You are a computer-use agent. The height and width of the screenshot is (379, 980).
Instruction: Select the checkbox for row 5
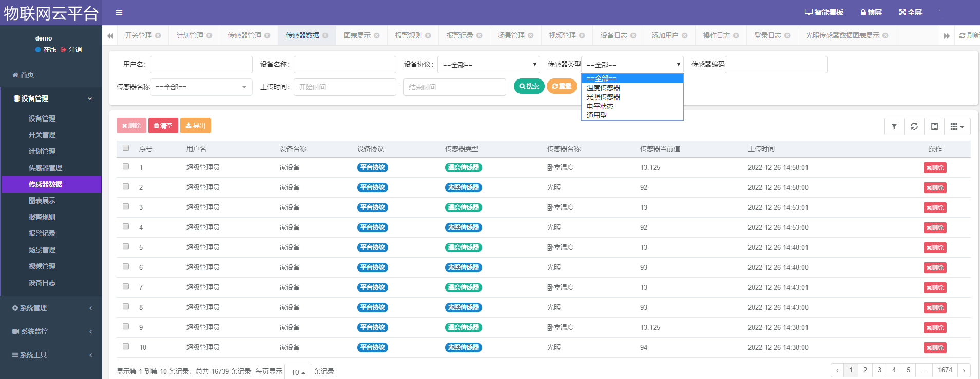(126, 247)
